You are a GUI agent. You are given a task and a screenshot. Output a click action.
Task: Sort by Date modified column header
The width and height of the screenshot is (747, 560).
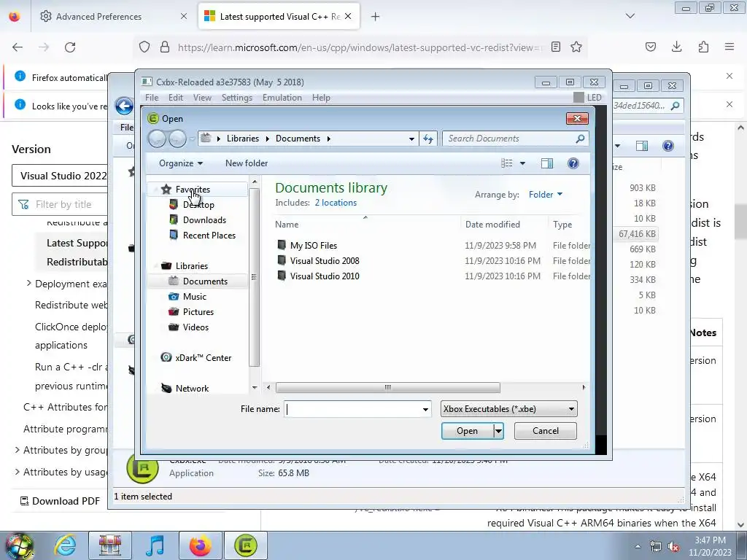point(492,225)
